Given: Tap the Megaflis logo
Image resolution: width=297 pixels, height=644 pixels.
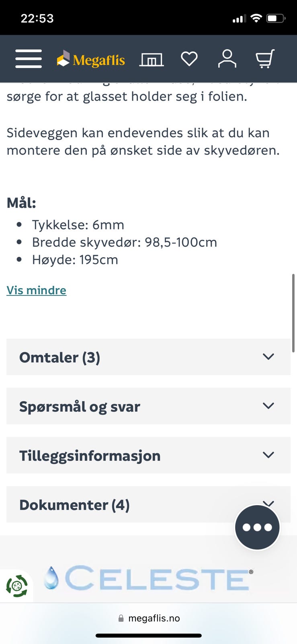Looking at the screenshot, I should (91, 60).
